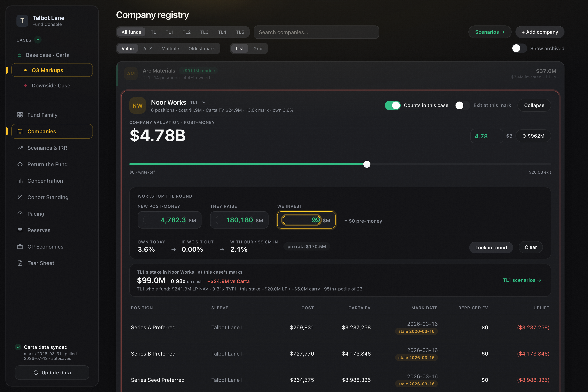Click the yellow dot beside Q3 Markups
This screenshot has width=588, height=392.
(x=25, y=70)
